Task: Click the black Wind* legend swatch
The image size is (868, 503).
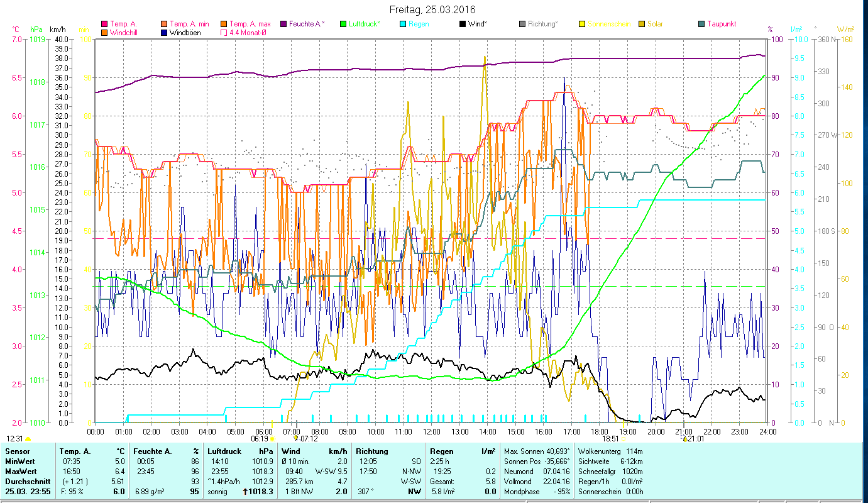Action: coord(463,24)
